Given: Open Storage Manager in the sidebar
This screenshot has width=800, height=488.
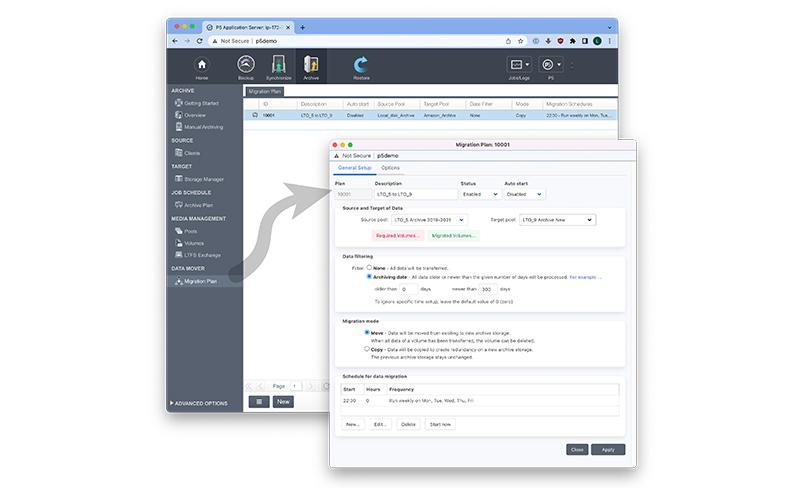Looking at the screenshot, I should coord(203,179).
